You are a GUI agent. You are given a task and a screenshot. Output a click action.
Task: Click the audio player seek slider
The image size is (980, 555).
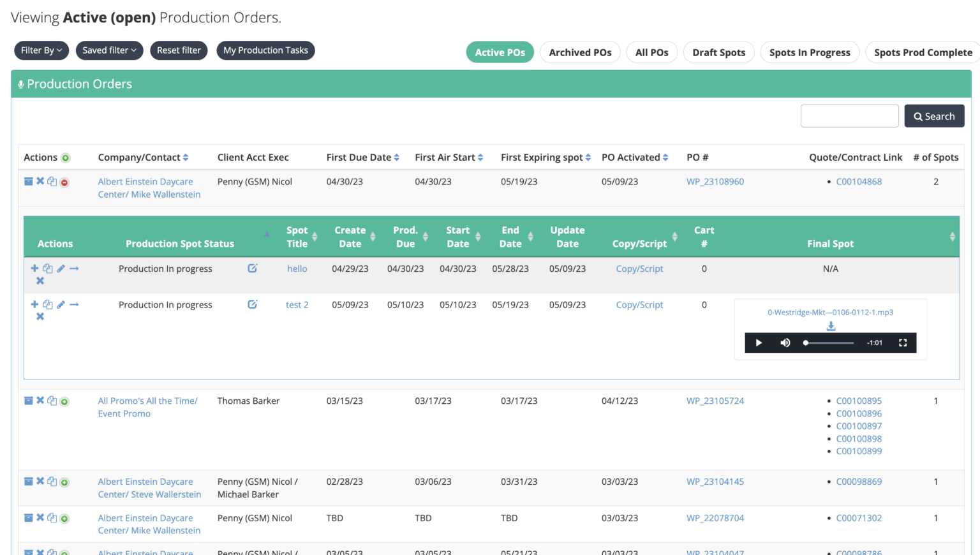829,343
